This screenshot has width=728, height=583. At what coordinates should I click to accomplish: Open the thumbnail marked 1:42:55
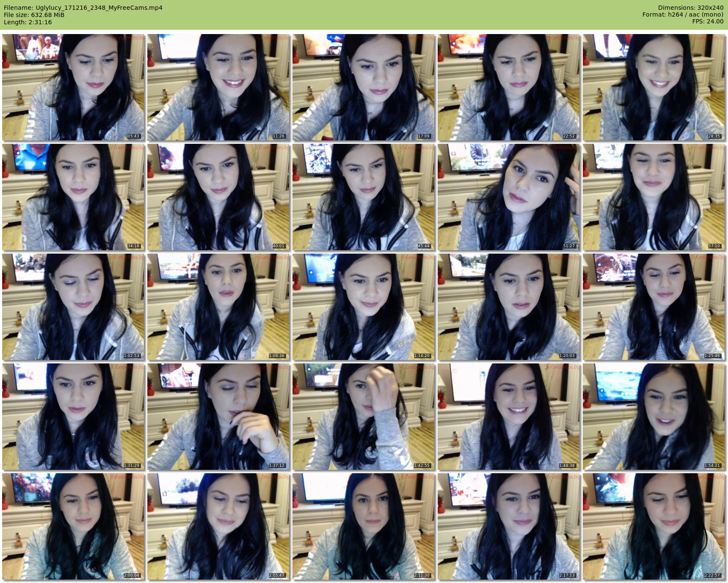[x=364, y=417]
